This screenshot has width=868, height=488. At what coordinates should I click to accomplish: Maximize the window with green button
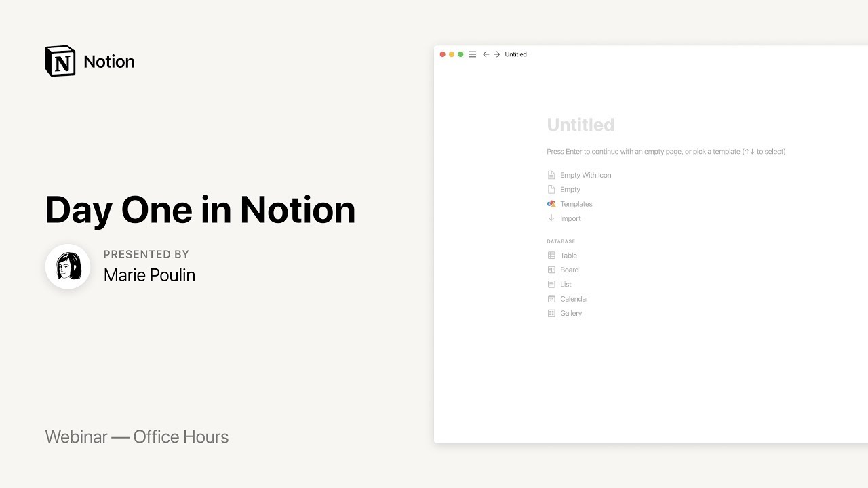[x=460, y=54]
